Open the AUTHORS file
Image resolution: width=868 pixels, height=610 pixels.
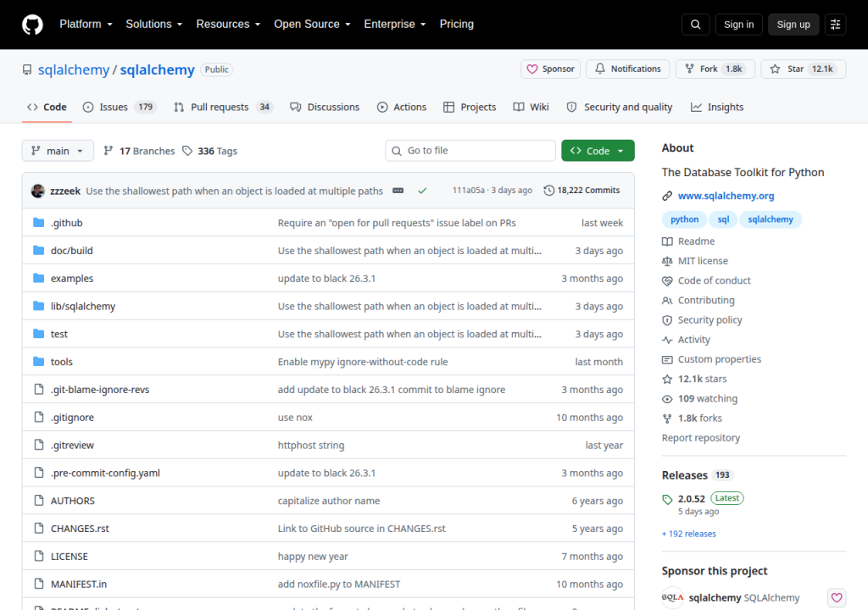73,501
